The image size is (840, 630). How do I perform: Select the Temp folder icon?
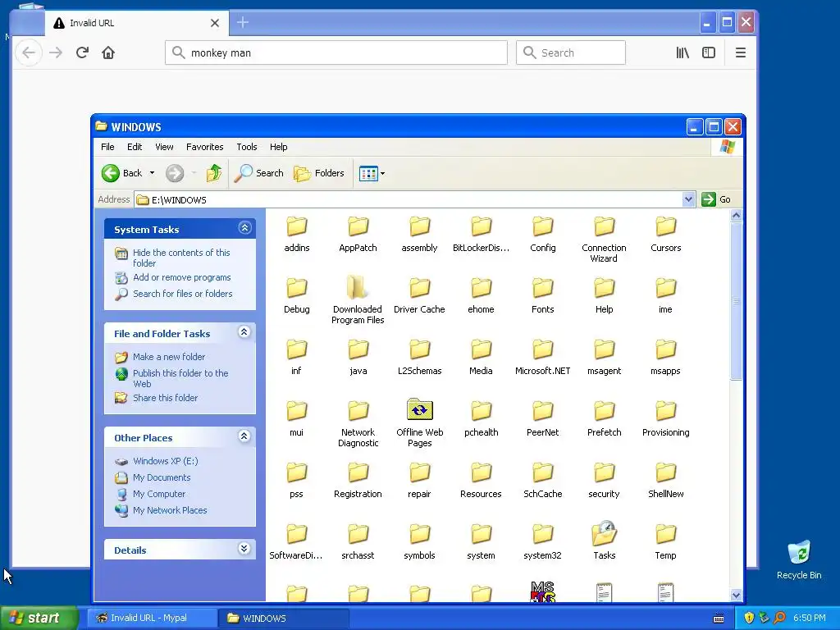coord(665,533)
